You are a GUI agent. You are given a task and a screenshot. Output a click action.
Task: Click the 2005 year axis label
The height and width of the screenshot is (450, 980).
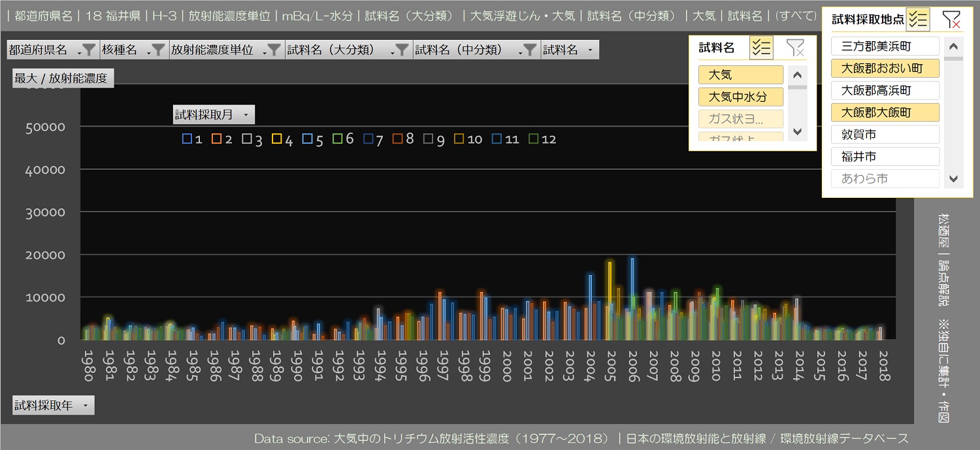[x=612, y=366]
